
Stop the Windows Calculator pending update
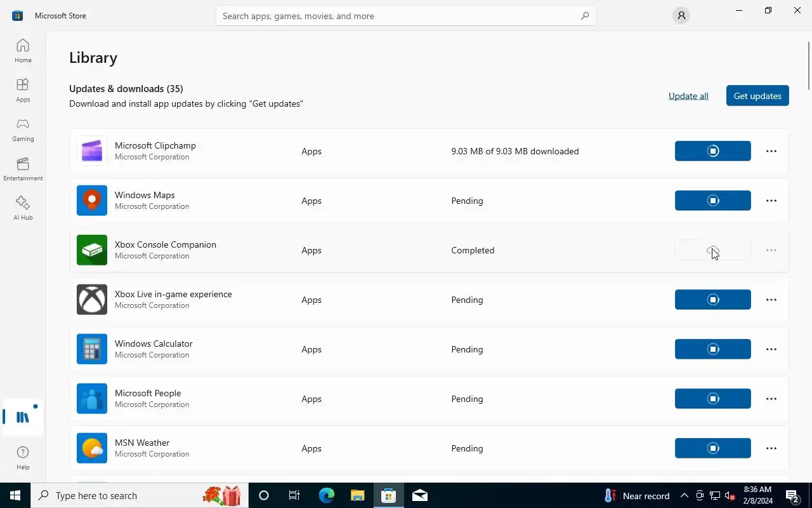(713, 349)
